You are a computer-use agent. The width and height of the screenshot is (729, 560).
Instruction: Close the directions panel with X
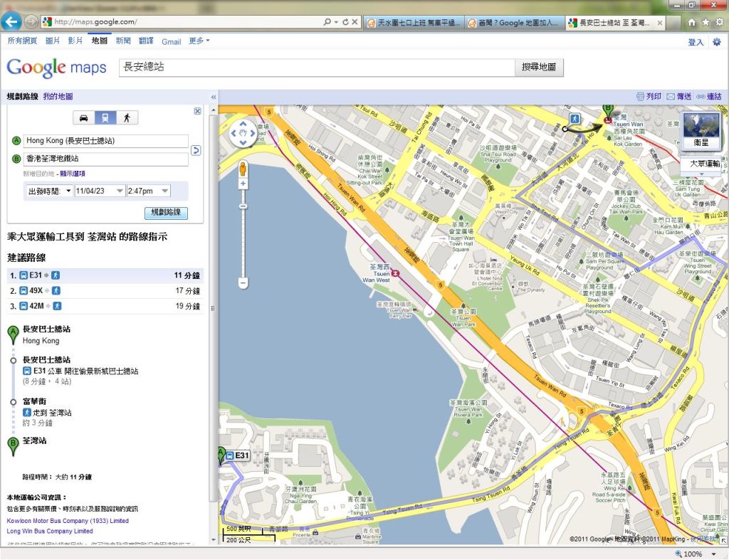pos(198,111)
